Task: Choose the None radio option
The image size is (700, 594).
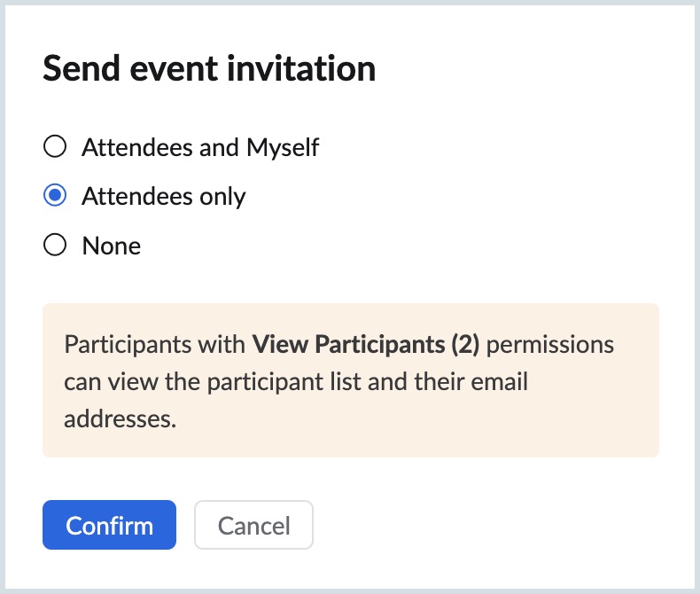Action: pyautogui.click(x=55, y=246)
